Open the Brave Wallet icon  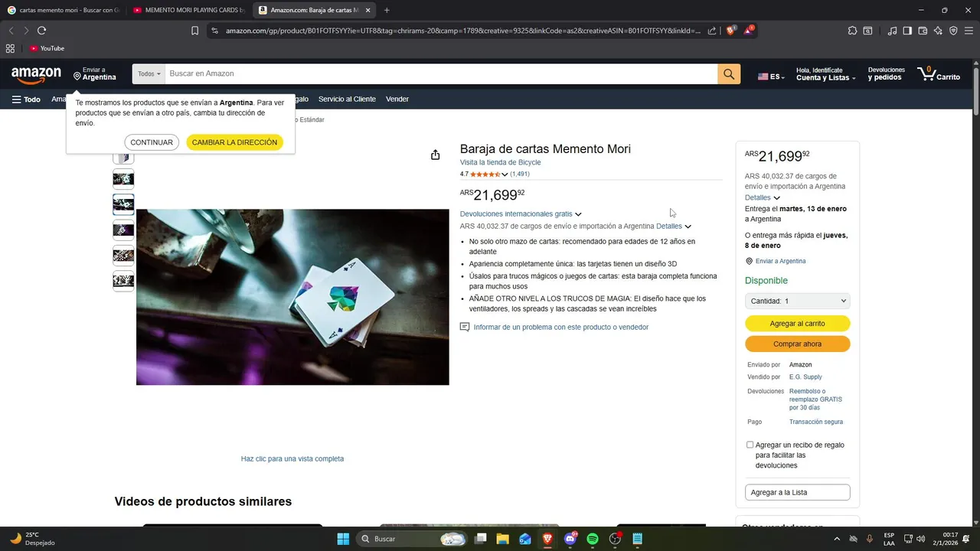(923, 31)
